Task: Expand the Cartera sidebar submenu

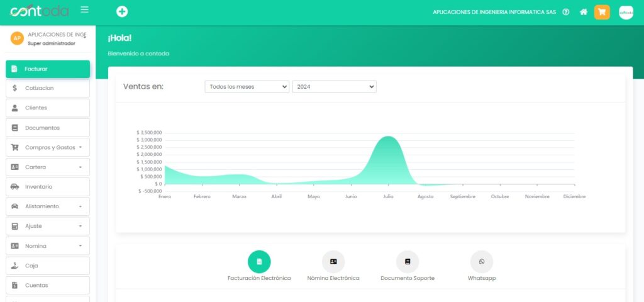Action: [x=48, y=167]
